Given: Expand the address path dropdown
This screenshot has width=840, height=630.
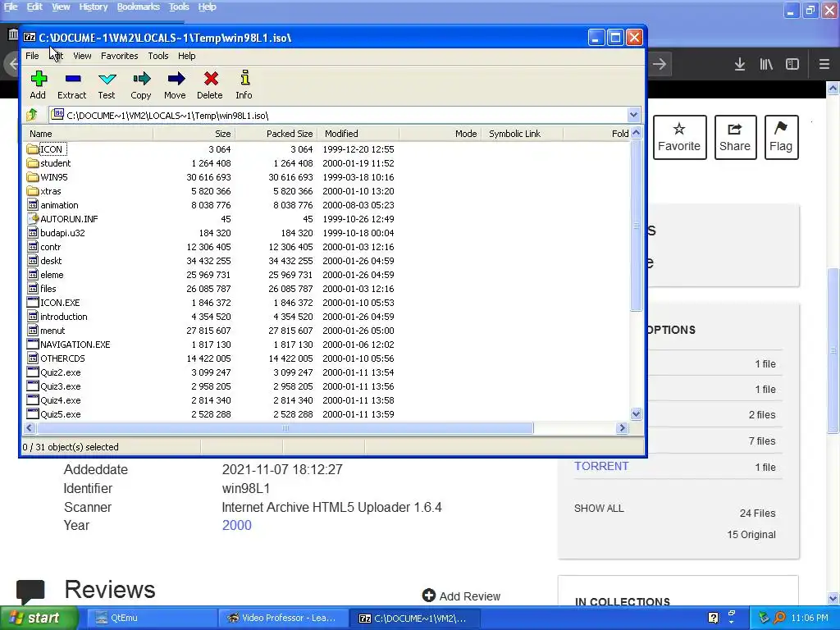Looking at the screenshot, I should [x=633, y=115].
